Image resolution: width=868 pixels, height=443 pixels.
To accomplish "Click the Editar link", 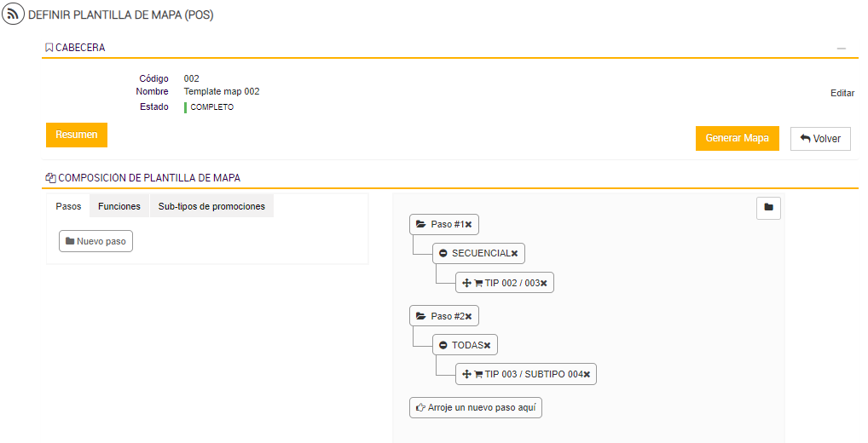I will pos(842,93).
